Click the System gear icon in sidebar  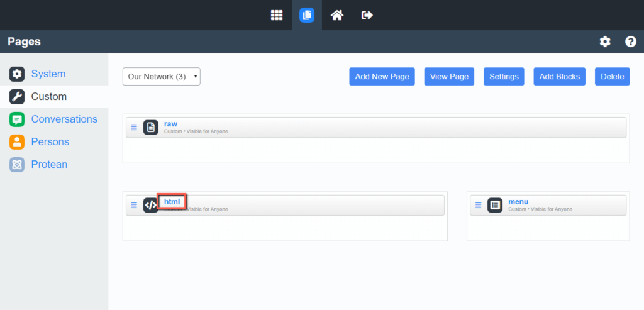click(x=17, y=74)
